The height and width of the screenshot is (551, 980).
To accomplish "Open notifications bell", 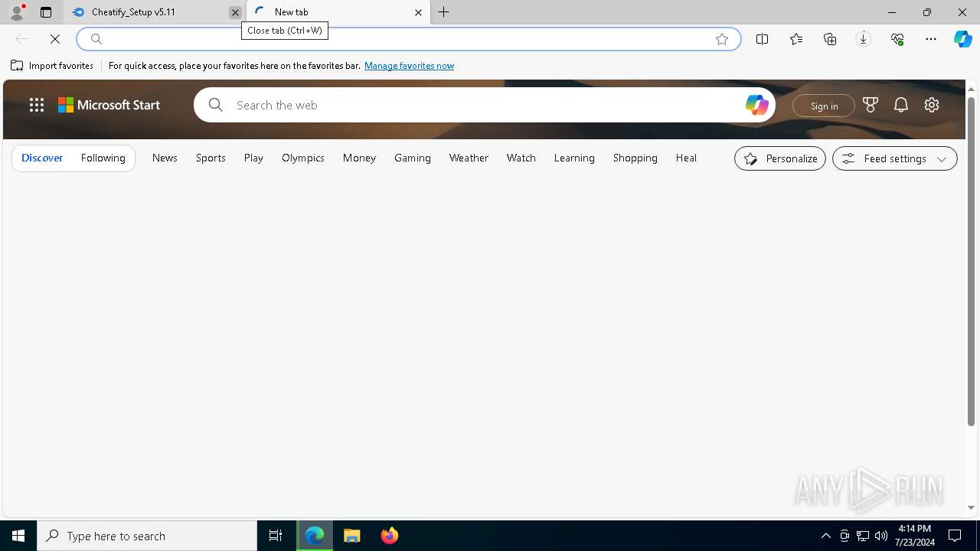I will tap(901, 105).
